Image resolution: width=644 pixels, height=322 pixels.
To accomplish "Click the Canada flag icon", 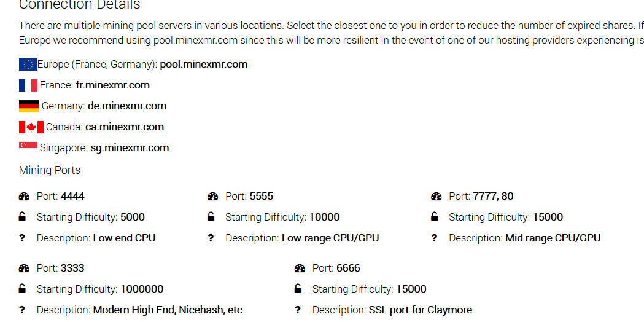I will tap(31, 127).
